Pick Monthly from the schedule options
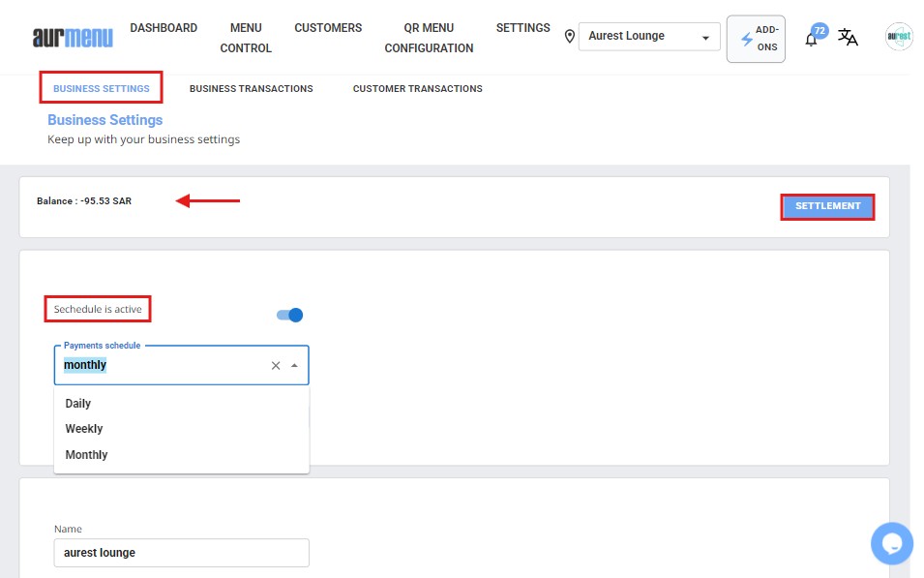The image size is (924, 578). tap(86, 454)
